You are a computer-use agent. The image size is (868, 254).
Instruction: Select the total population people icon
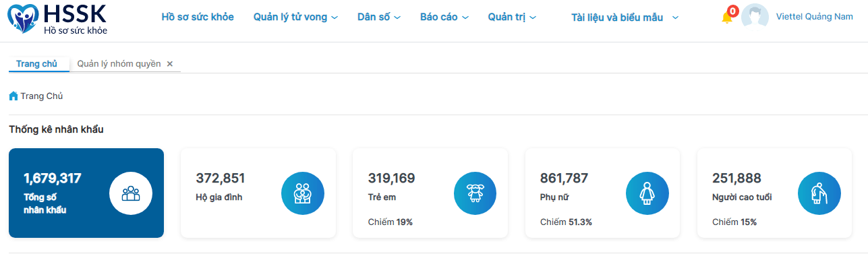131,193
